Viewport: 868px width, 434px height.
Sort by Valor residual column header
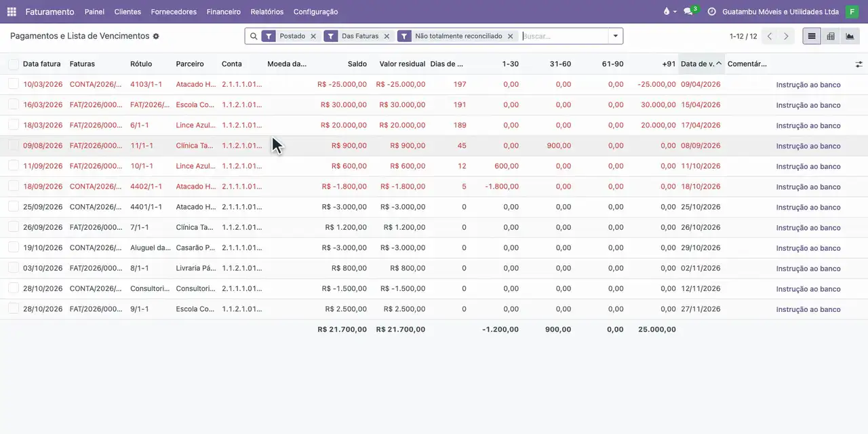coord(402,64)
